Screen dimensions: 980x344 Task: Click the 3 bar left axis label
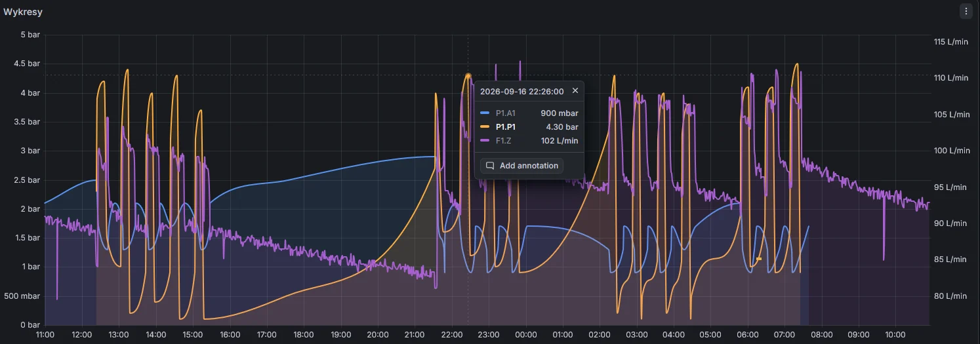(30, 151)
